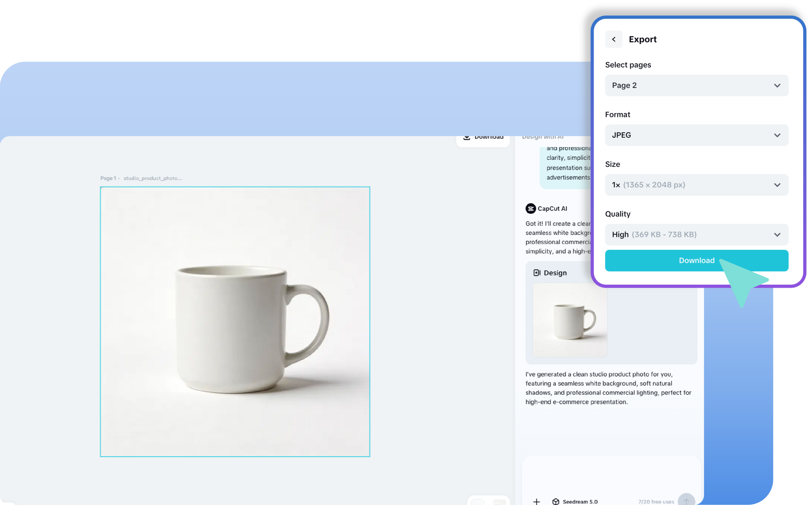Image resolution: width=812 pixels, height=505 pixels.
Task: Click the plus icon in prompt box
Action: click(x=536, y=501)
